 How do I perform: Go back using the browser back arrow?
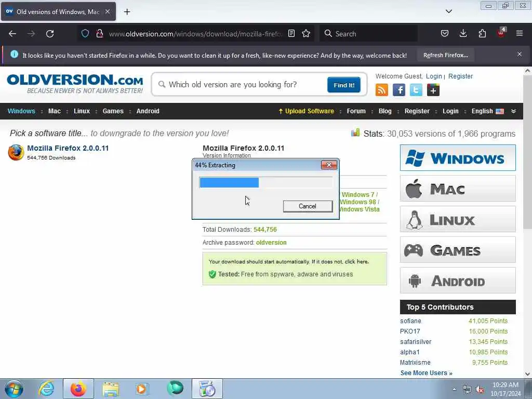pyautogui.click(x=12, y=34)
